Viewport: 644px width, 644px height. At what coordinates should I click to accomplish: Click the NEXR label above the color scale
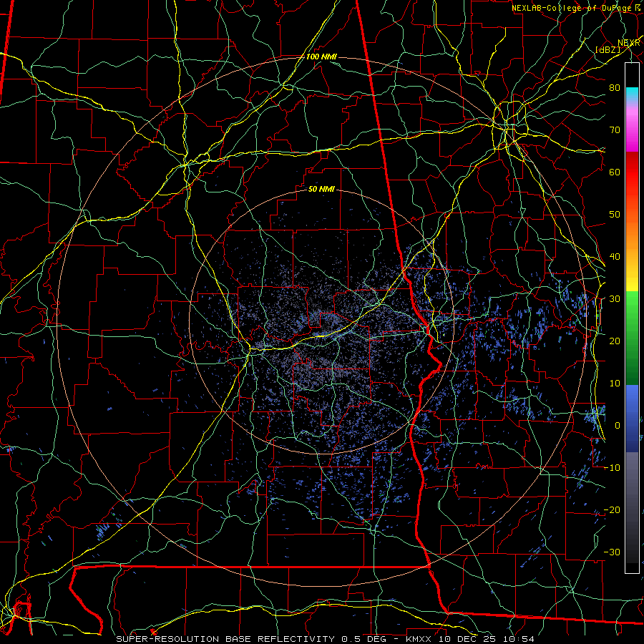click(629, 43)
